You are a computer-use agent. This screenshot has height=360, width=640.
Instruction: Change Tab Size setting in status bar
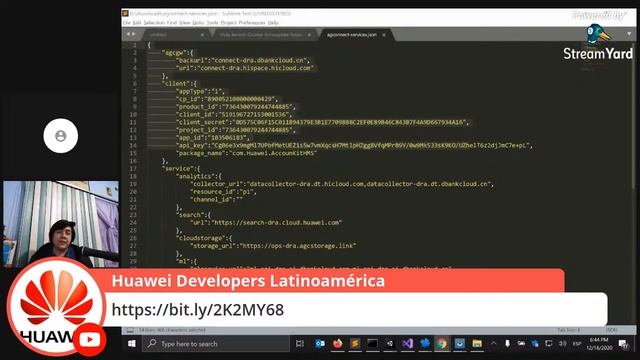coord(569,330)
